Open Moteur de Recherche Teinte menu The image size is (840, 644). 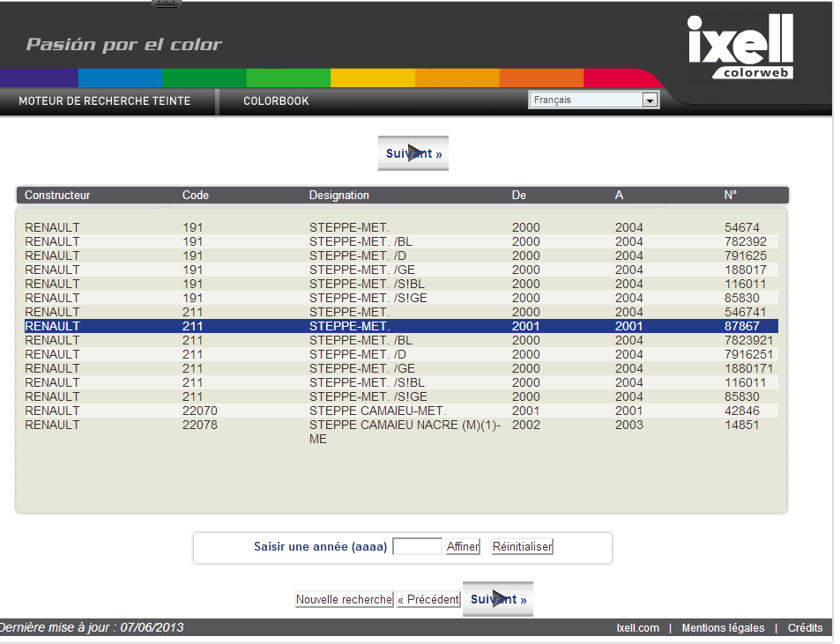105,101
